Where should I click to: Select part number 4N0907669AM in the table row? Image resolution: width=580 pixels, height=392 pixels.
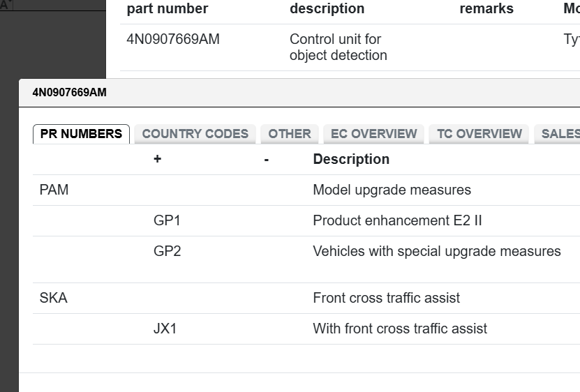[x=172, y=40]
